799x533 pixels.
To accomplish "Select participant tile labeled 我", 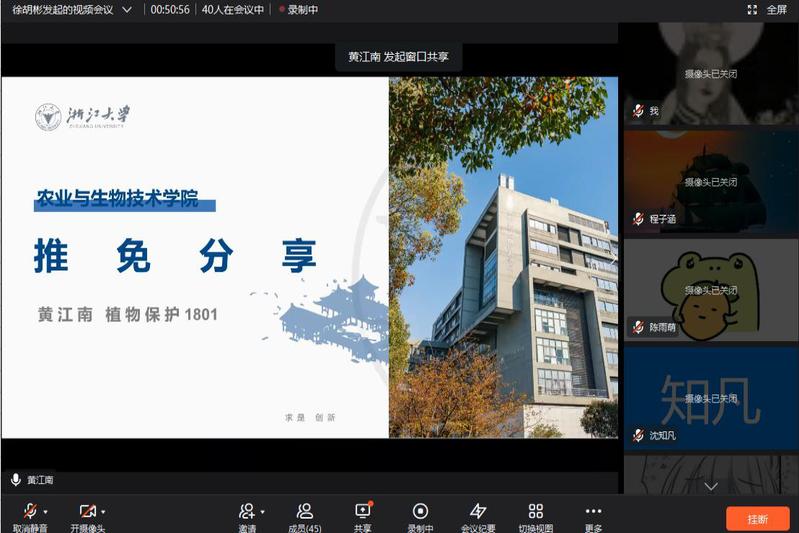I will pyautogui.click(x=710, y=74).
